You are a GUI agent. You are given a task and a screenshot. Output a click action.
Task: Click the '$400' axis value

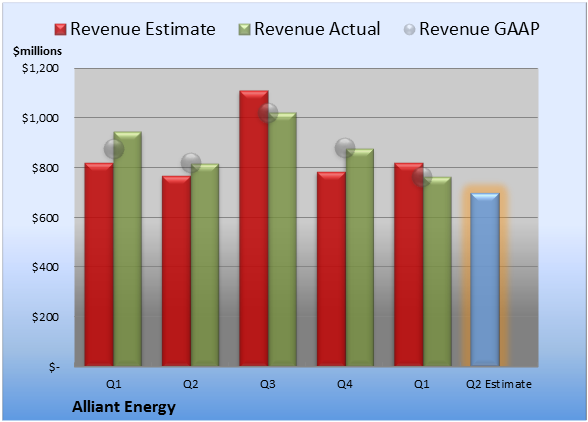[x=45, y=267]
